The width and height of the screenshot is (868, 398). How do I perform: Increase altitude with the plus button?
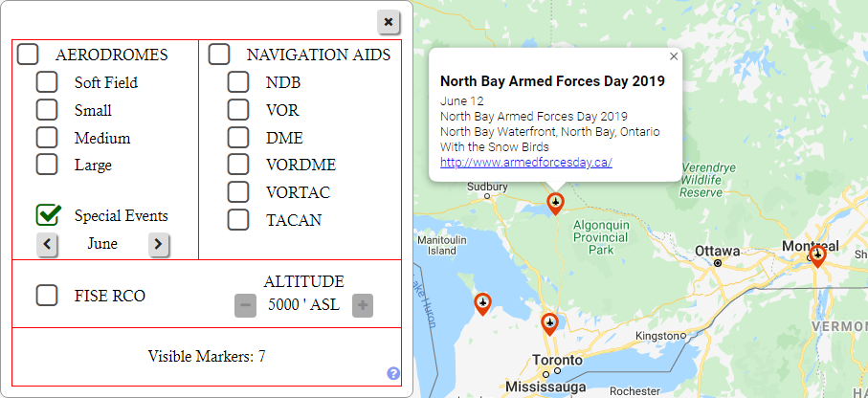pyautogui.click(x=362, y=306)
